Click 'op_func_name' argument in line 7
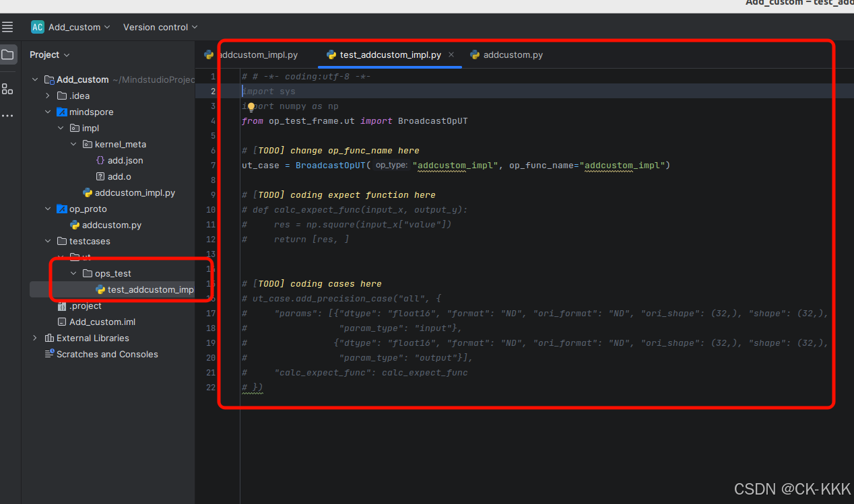854x504 pixels. [541, 166]
